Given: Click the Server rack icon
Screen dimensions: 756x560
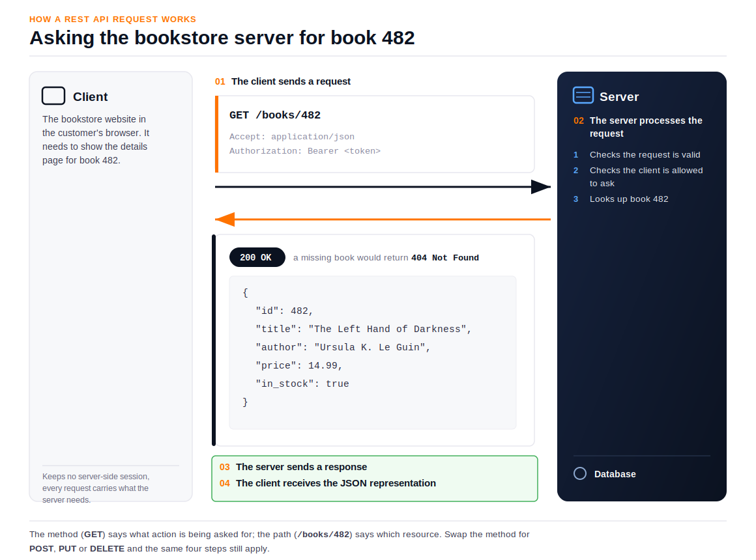Looking at the screenshot, I should [x=583, y=95].
